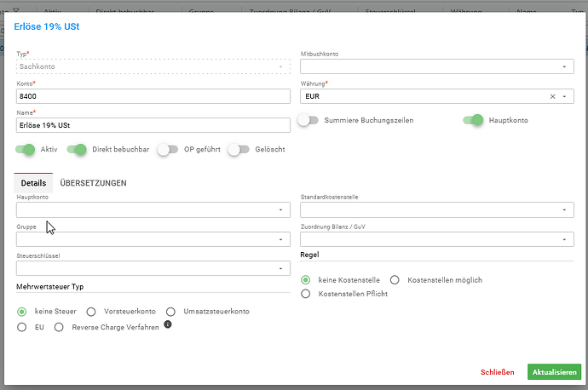The width and height of the screenshot is (588, 390).
Task: Open the Zuordnung Bilanz / GuV dropdown
Action: point(437,239)
